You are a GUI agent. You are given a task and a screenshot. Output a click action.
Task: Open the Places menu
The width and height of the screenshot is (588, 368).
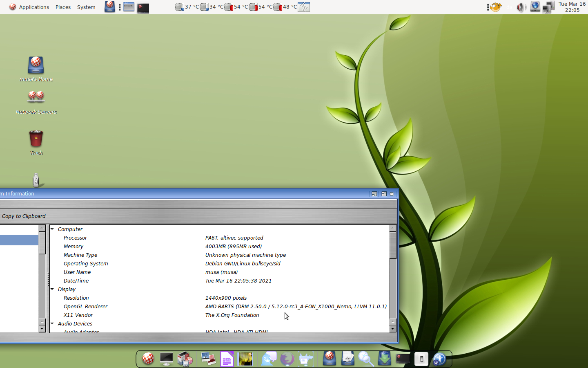[63, 7]
